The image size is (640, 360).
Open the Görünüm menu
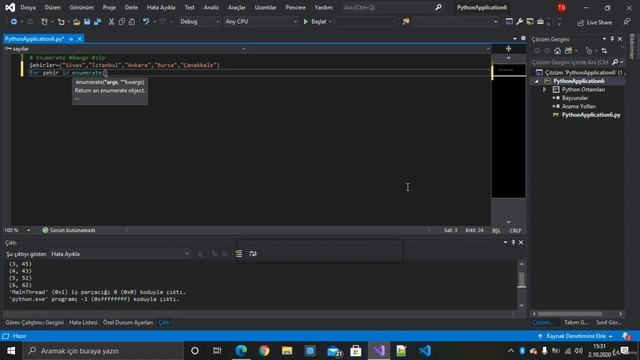tap(82, 7)
